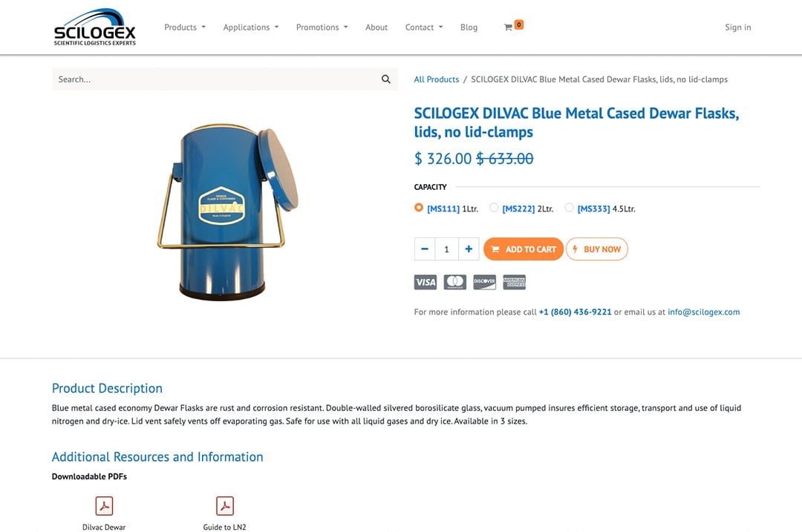Open the About menu item

376,27
